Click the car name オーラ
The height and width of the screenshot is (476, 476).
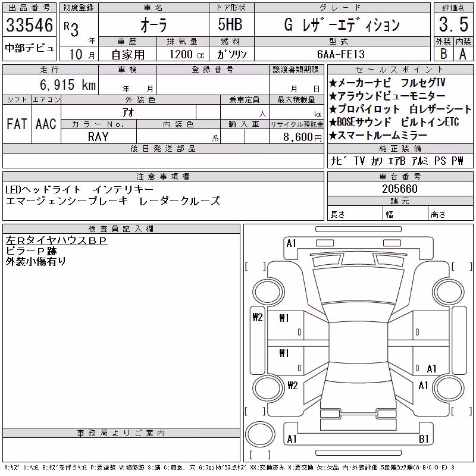[x=154, y=25]
